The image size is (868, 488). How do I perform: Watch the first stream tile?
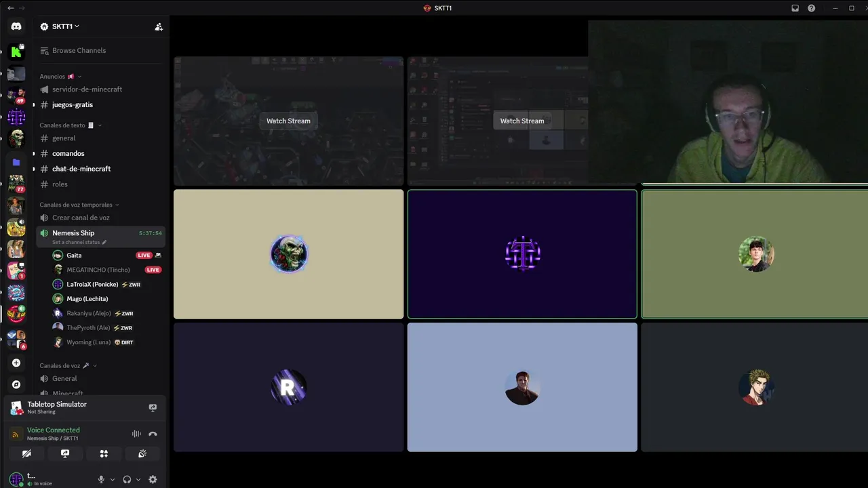[288, 121]
